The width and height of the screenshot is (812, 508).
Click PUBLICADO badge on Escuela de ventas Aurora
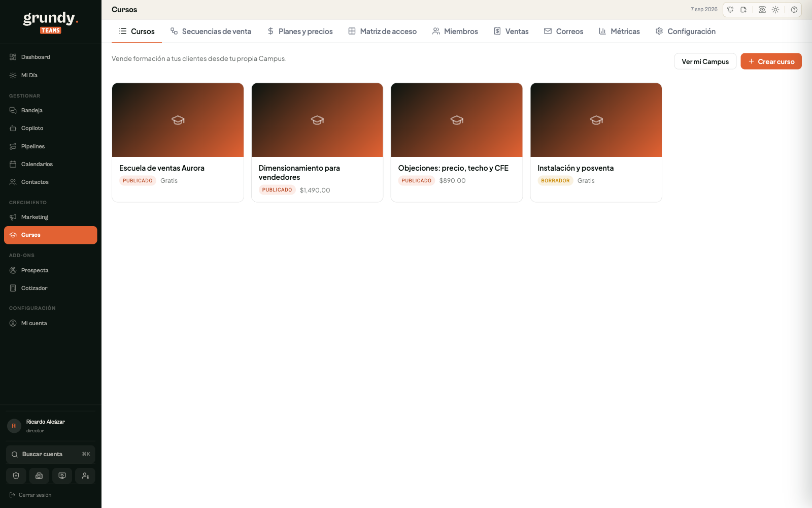[138, 181]
